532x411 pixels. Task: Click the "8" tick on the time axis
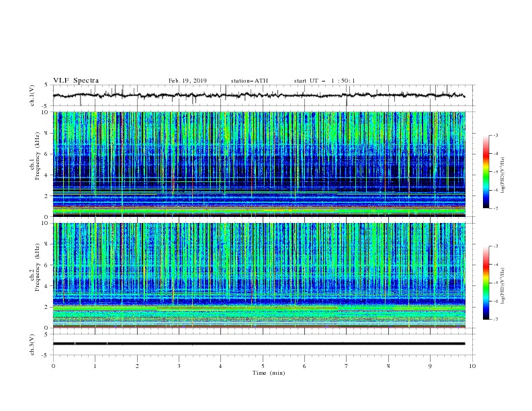click(388, 366)
